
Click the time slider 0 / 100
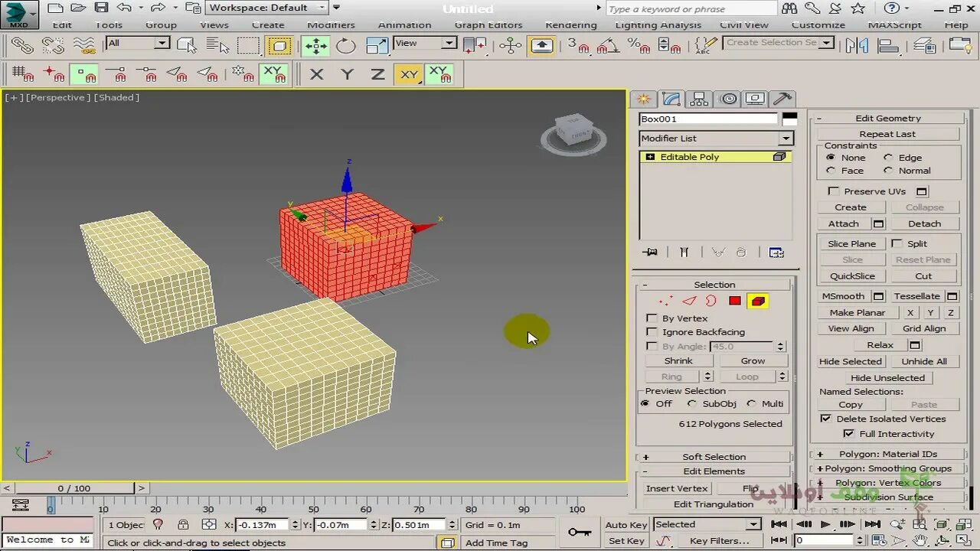click(73, 488)
